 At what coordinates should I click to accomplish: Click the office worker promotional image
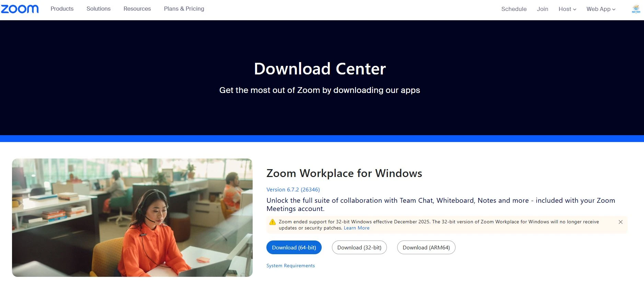[x=132, y=218]
